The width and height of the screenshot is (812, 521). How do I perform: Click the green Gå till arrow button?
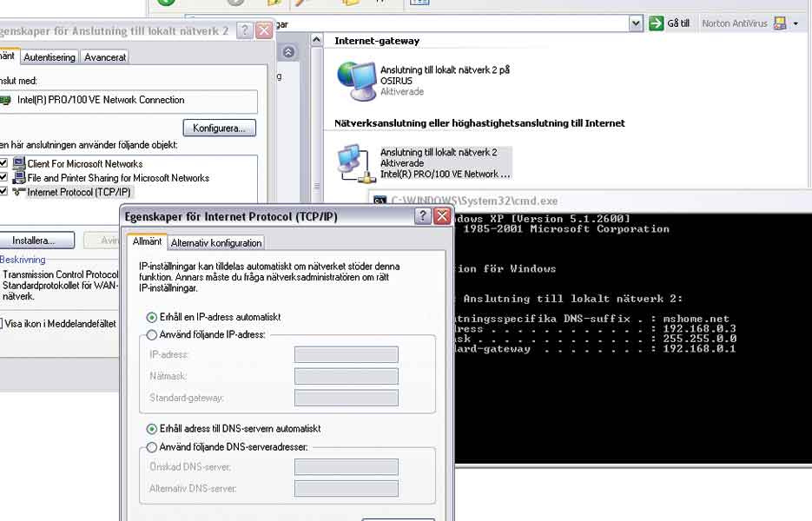point(657,23)
